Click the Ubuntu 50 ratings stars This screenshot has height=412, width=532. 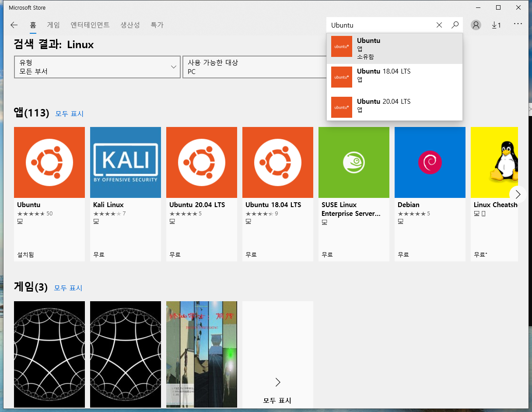[35, 214]
